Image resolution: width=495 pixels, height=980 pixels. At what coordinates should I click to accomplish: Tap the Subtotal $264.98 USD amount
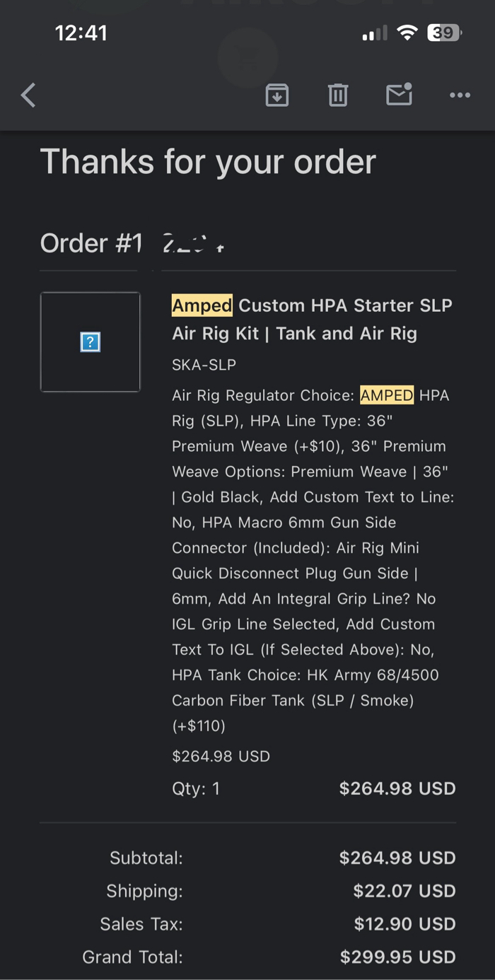[x=397, y=858]
